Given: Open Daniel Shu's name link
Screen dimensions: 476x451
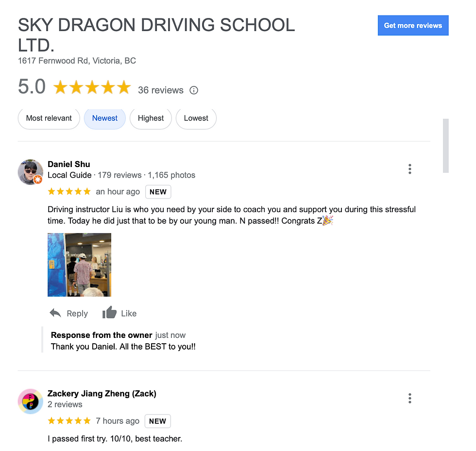Looking at the screenshot, I should [x=69, y=164].
